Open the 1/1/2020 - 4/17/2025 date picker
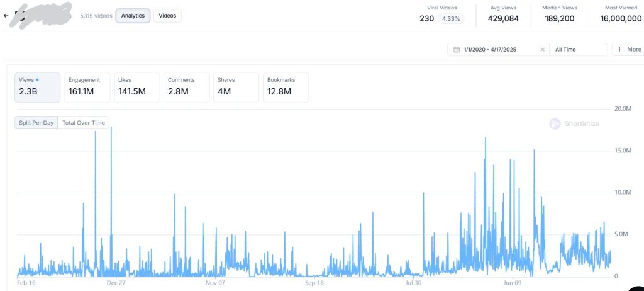 pyautogui.click(x=497, y=50)
